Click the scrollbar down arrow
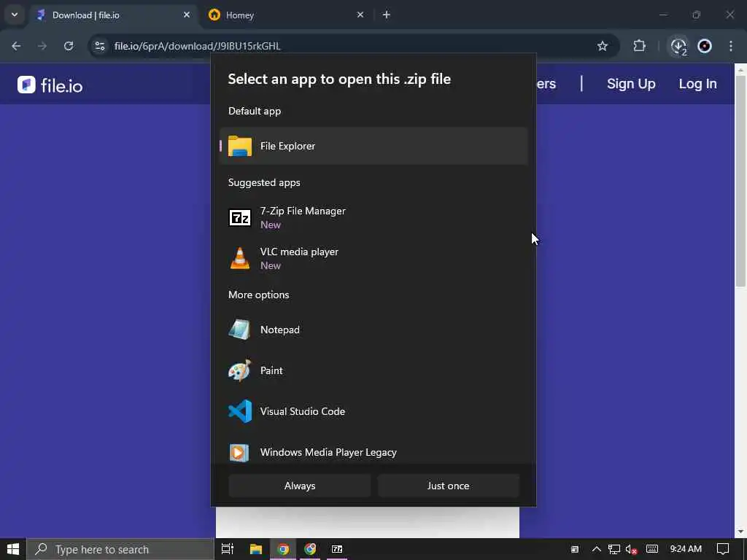 [740, 532]
